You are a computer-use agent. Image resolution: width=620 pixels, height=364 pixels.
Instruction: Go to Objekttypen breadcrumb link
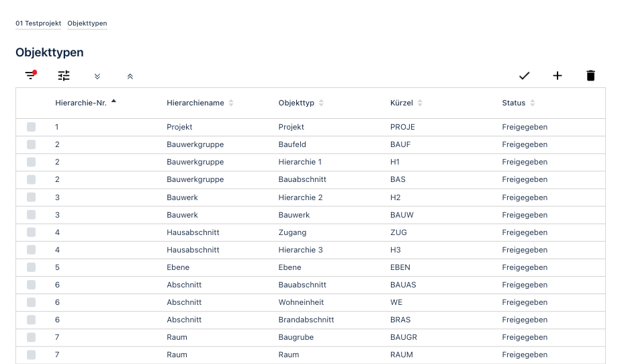pos(87,24)
